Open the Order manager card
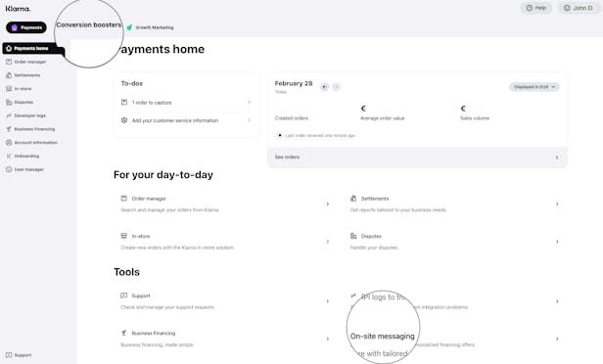The height and width of the screenshot is (364, 603). click(x=224, y=205)
